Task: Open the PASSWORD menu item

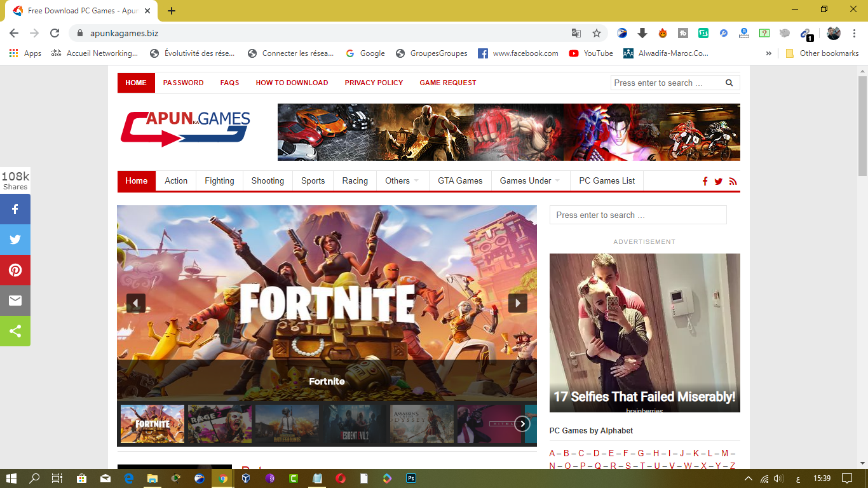Action: [183, 83]
